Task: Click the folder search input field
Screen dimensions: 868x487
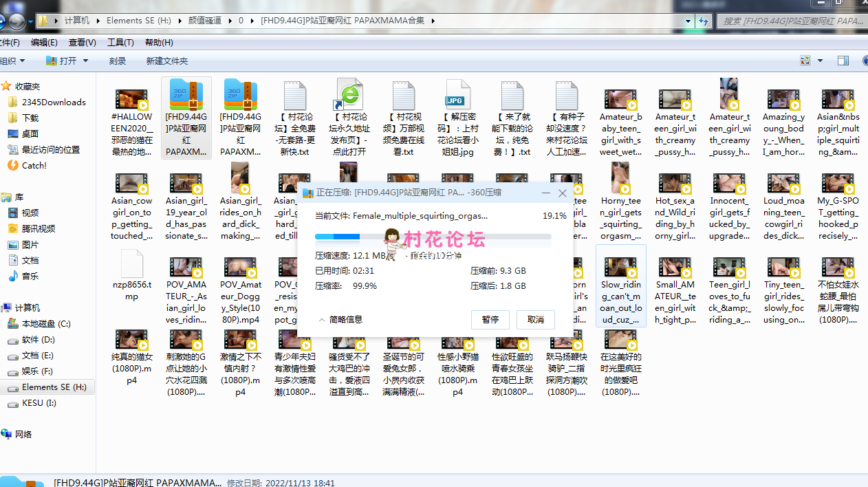Action: pyautogui.click(x=791, y=21)
